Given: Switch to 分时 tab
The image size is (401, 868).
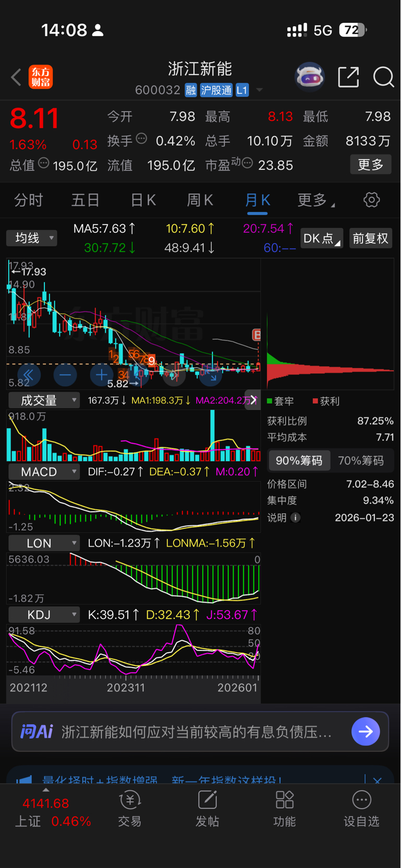Looking at the screenshot, I should [28, 200].
